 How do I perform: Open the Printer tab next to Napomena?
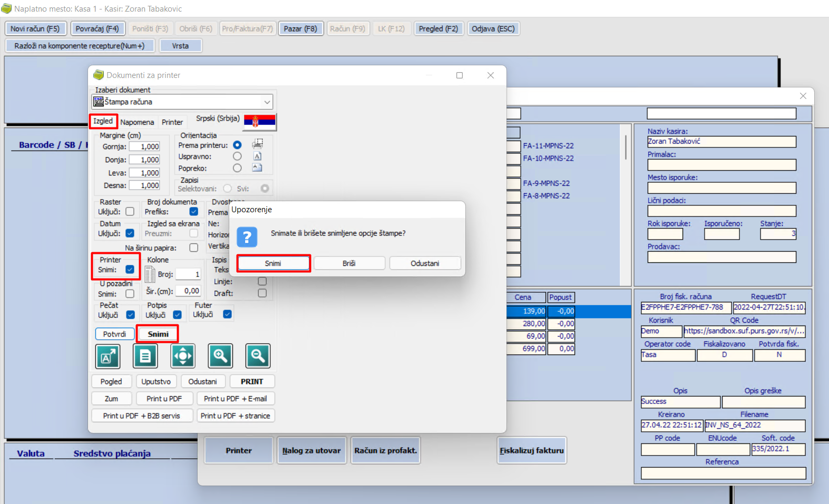(x=172, y=122)
